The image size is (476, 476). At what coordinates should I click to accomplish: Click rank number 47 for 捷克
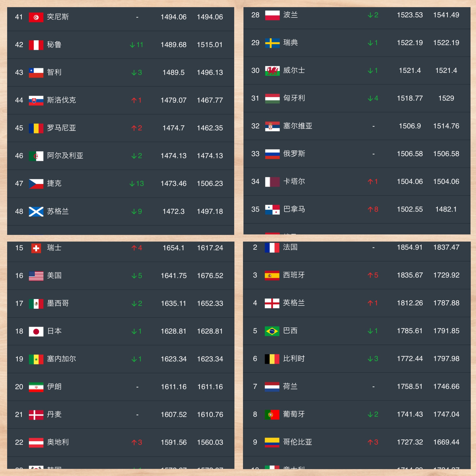click(x=19, y=183)
